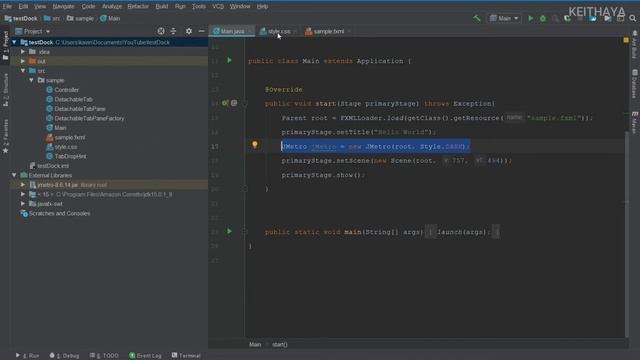Collapse all using Project panel icon
The image size is (640, 360).
(x=173, y=31)
